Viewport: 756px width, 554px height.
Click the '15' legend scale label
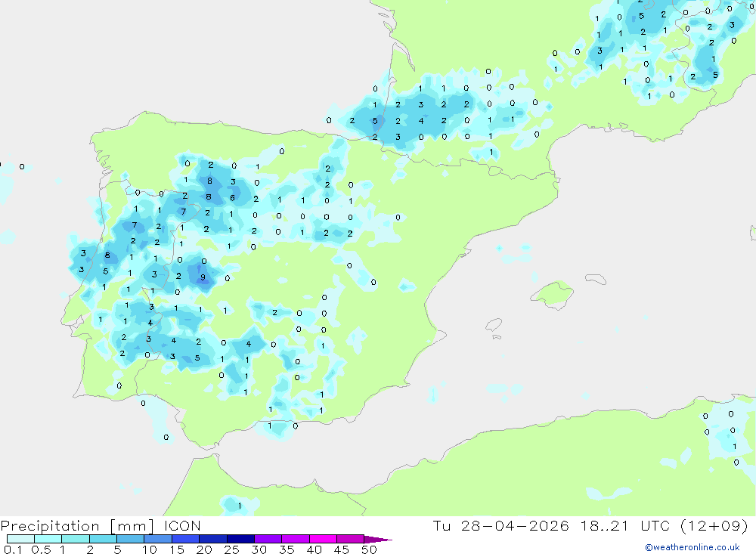177,549
